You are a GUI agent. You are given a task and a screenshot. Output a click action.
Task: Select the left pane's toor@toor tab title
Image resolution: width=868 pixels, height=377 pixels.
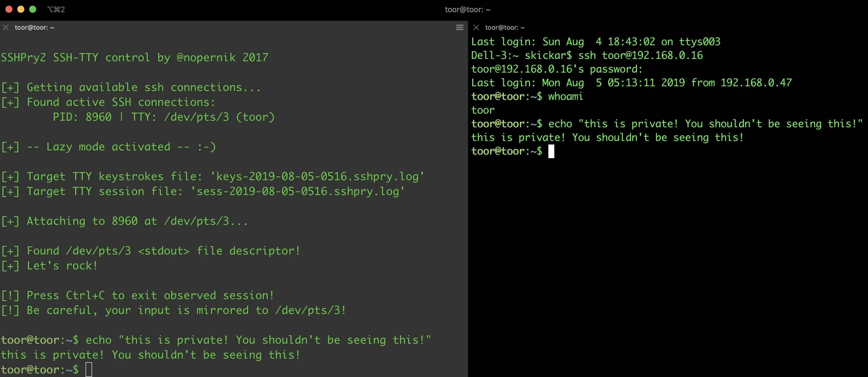34,28
